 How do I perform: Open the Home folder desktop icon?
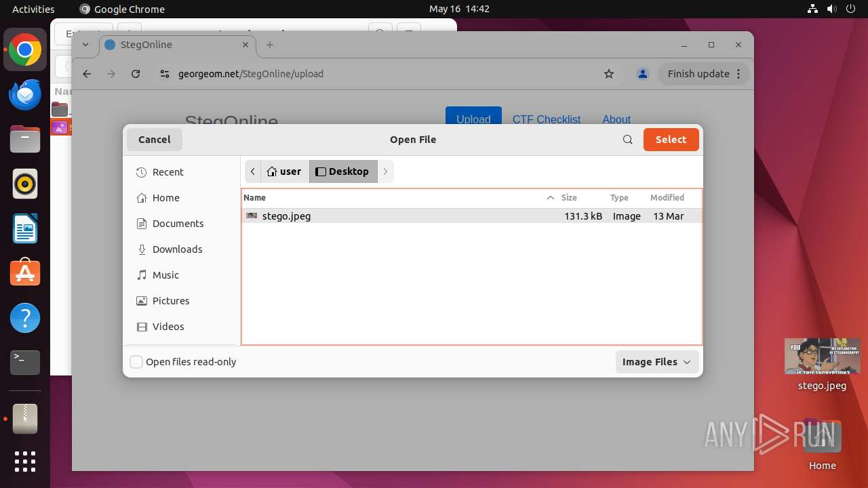[x=822, y=445]
